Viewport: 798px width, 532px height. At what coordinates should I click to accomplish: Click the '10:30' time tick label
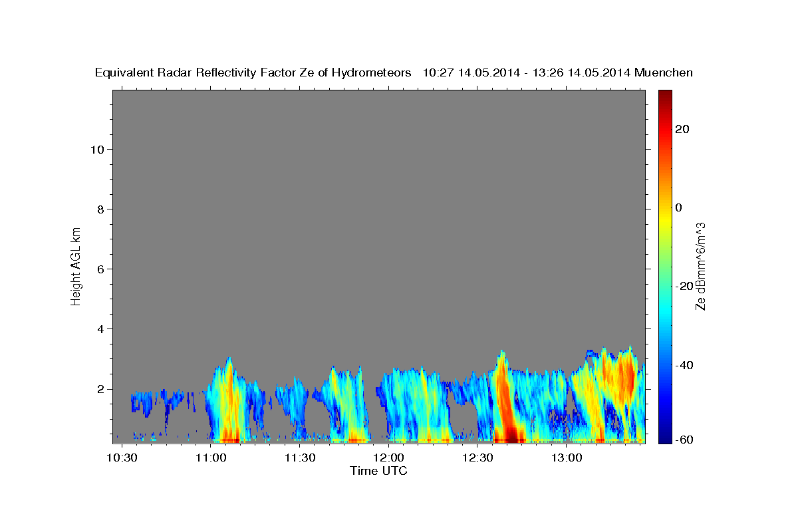(x=122, y=458)
